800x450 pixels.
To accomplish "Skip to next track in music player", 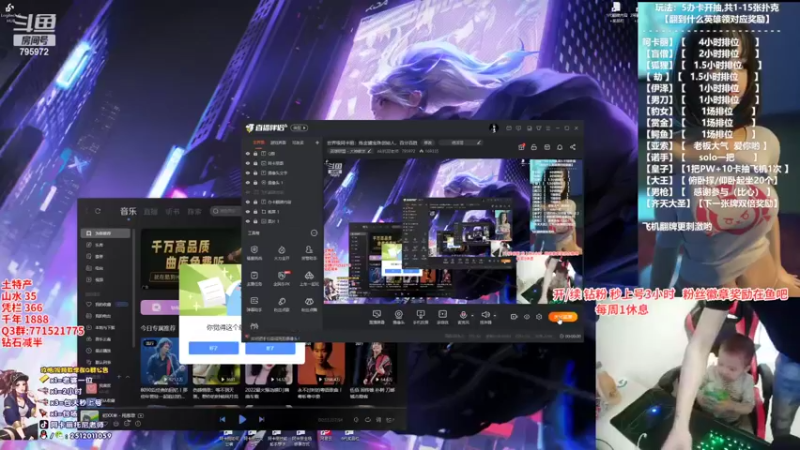I will (x=261, y=419).
